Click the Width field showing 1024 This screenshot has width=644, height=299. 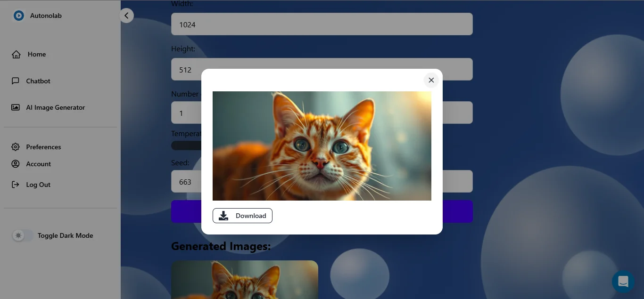pyautogui.click(x=322, y=24)
